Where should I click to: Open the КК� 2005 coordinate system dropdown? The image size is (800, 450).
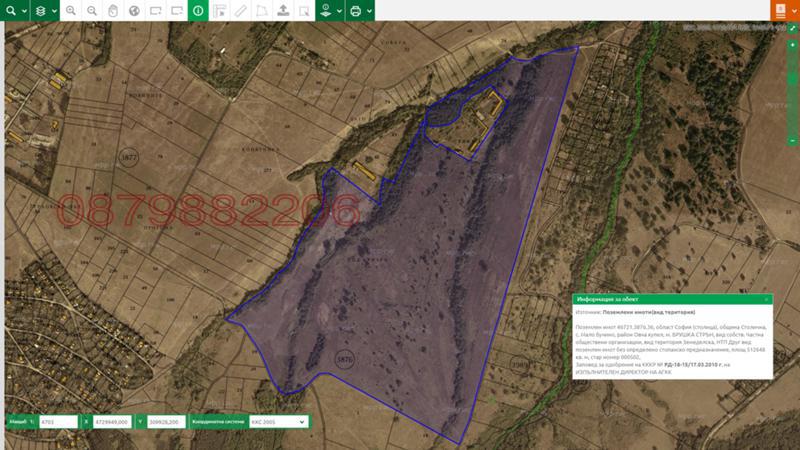[x=276, y=422]
